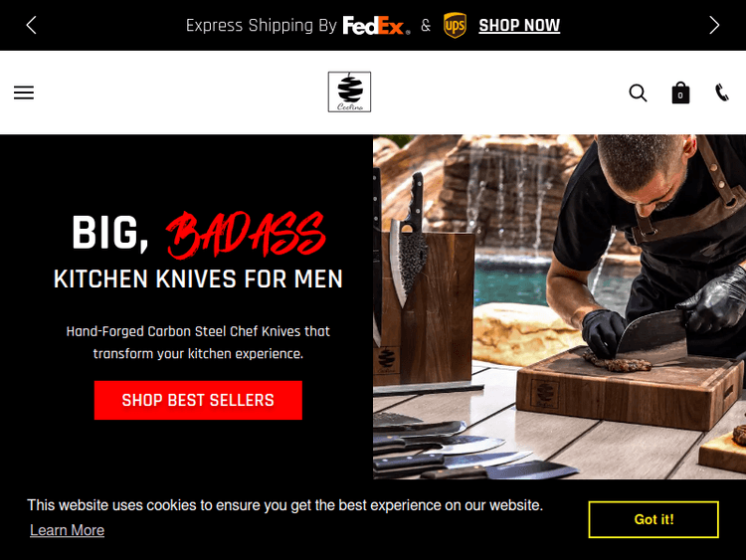Click the Hand-Forged Carbon Steel description text
Screen dimensions: 746x560
point(198,342)
